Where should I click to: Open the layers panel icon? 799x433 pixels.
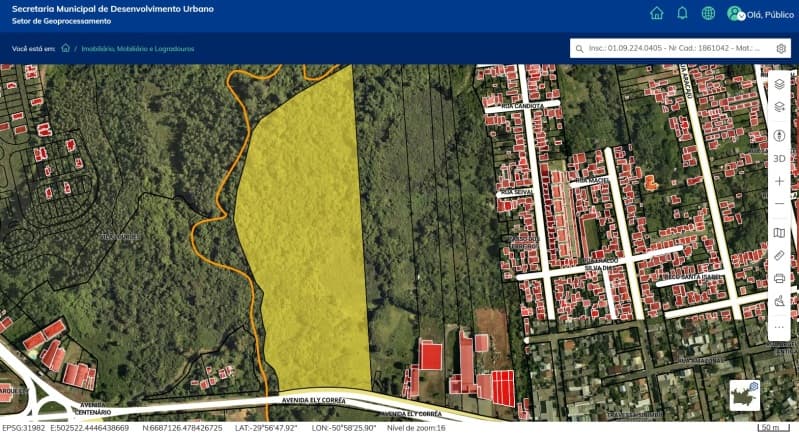pyautogui.click(x=779, y=84)
